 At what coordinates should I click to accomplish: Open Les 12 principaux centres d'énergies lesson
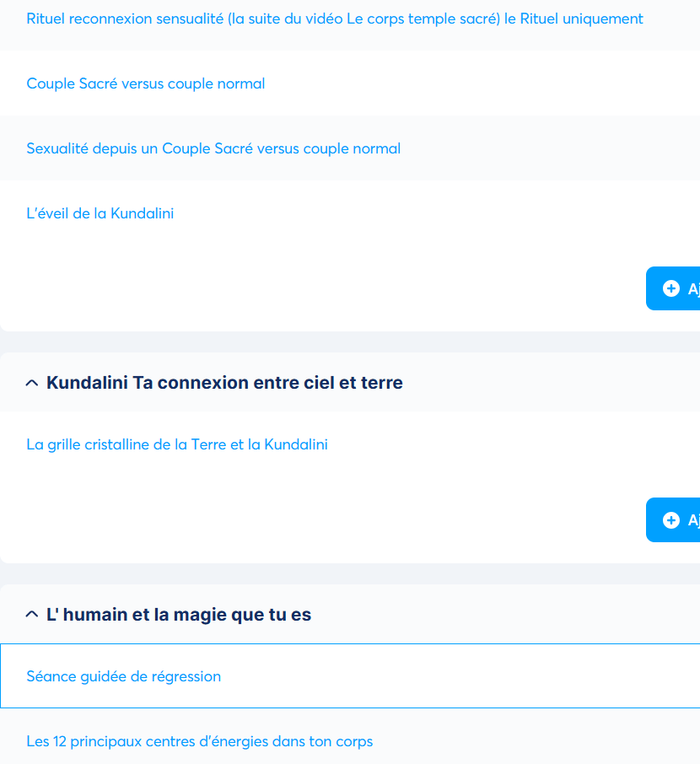199,741
